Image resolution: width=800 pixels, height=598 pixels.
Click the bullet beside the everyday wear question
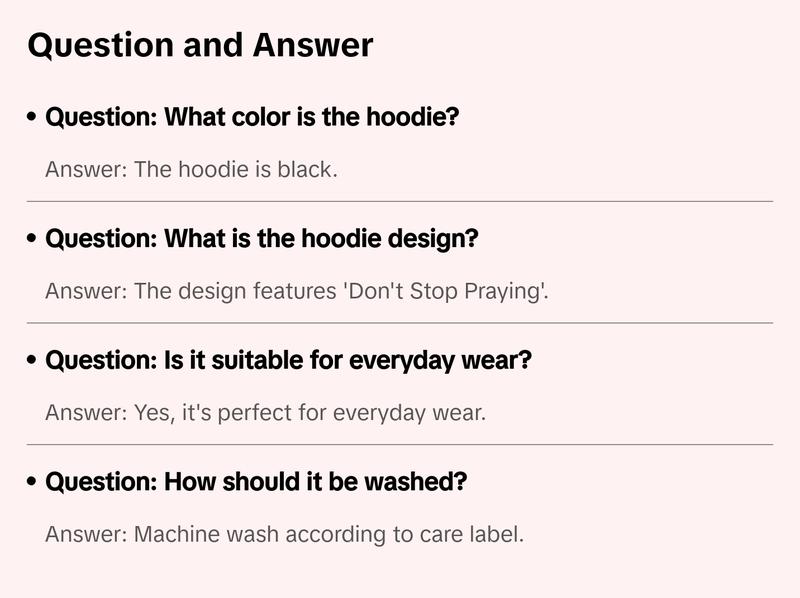click(33, 361)
